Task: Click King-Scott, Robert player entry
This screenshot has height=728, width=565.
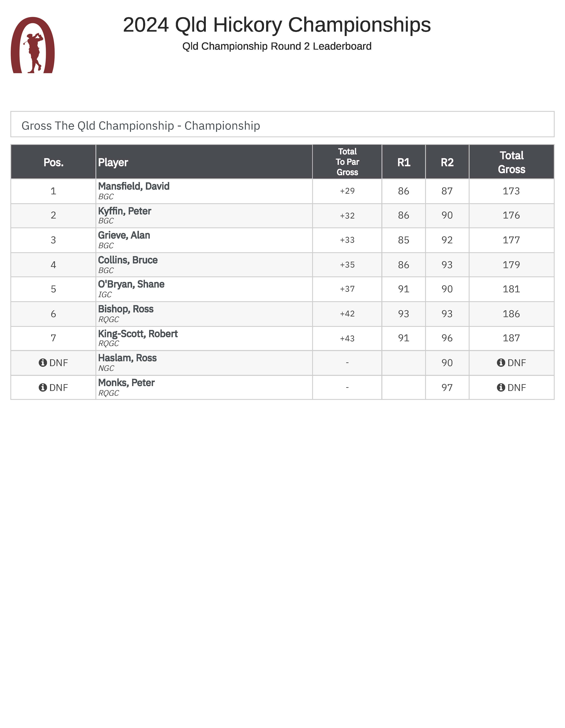Action: [138, 334]
